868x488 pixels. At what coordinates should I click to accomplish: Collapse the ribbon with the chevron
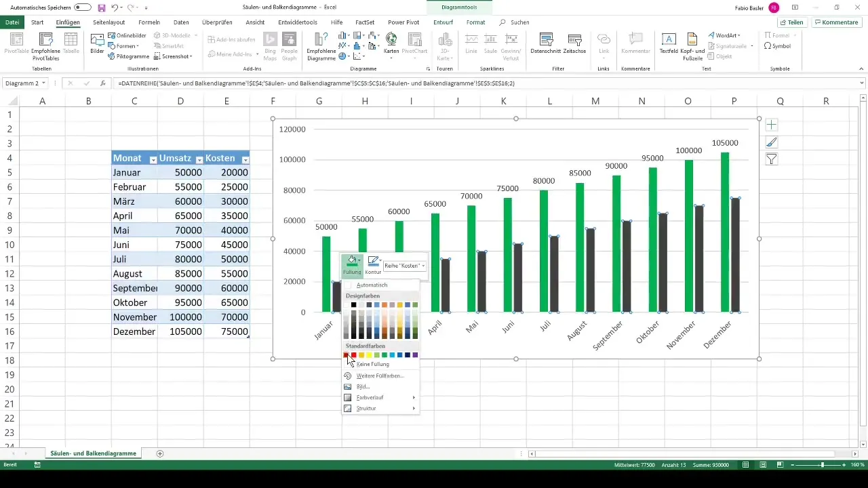pyautogui.click(x=862, y=69)
